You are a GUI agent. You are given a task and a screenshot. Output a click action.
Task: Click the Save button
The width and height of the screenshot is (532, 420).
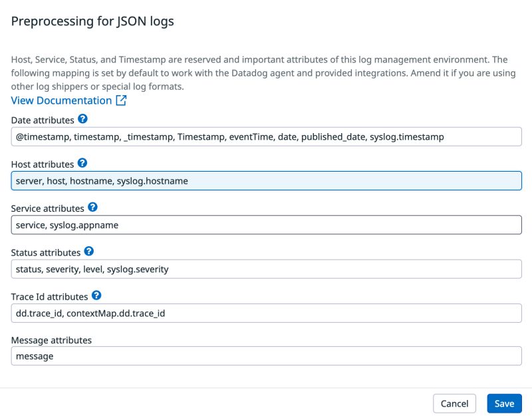tap(505, 403)
